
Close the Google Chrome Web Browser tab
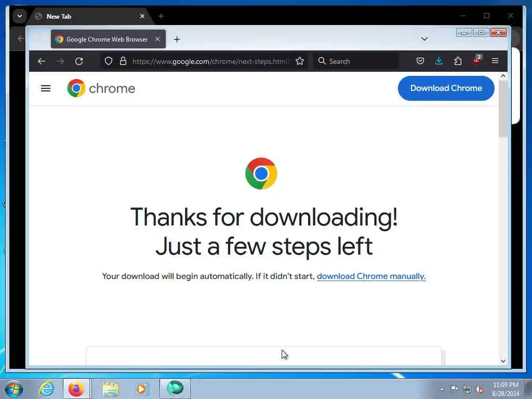click(157, 39)
